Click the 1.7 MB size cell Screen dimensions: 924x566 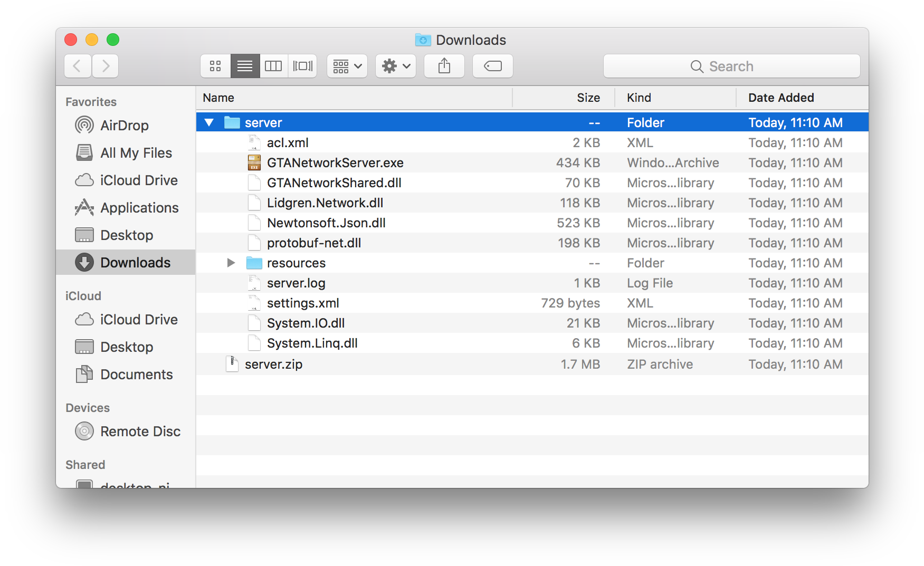click(580, 364)
